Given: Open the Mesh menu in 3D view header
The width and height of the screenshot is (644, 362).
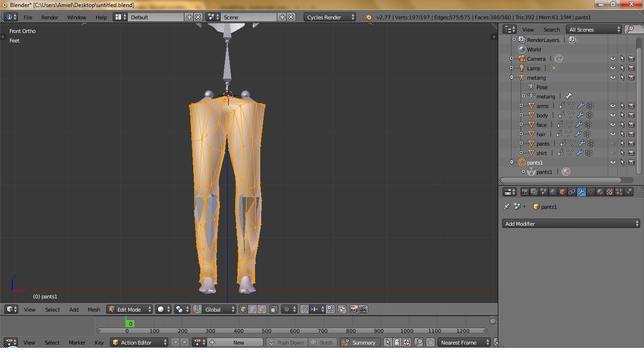Looking at the screenshot, I should pos(94,309).
